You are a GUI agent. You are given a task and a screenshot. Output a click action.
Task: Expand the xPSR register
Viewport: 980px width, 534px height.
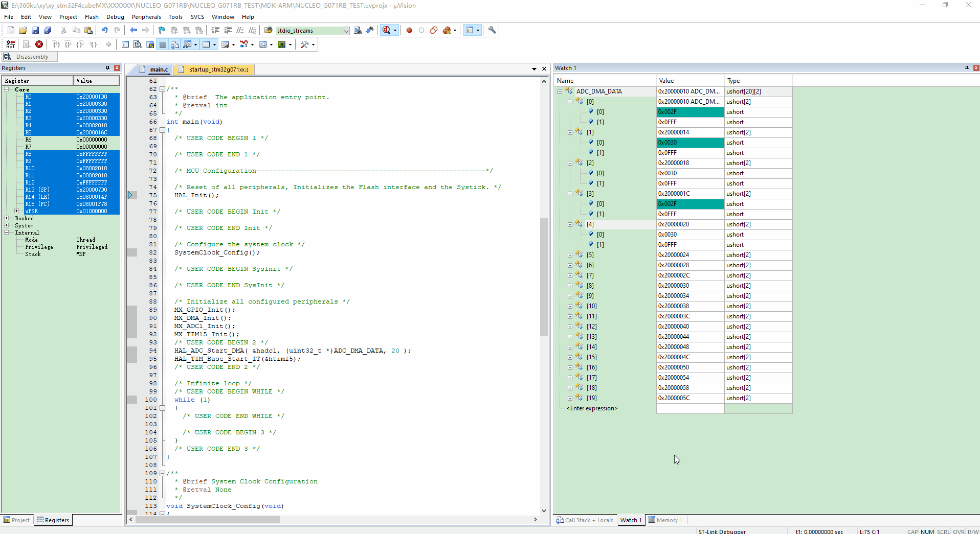tap(16, 211)
